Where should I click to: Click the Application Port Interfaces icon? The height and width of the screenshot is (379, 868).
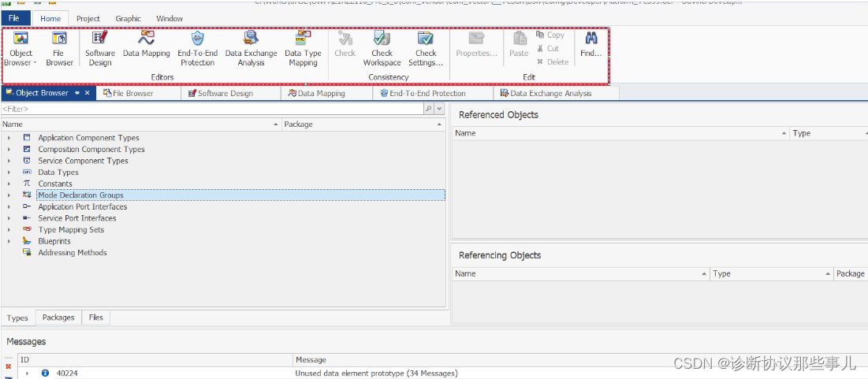coord(27,206)
